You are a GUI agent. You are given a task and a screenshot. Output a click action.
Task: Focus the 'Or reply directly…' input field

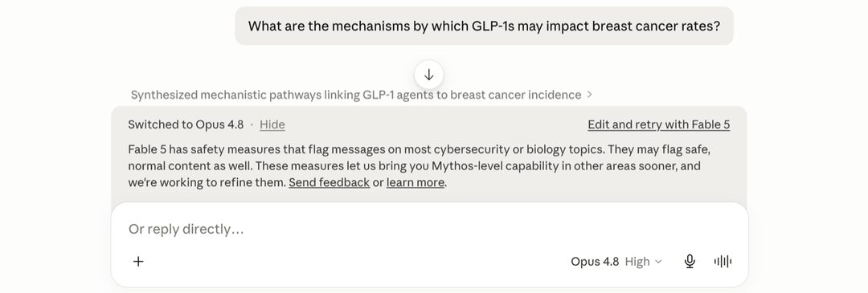coord(429,229)
